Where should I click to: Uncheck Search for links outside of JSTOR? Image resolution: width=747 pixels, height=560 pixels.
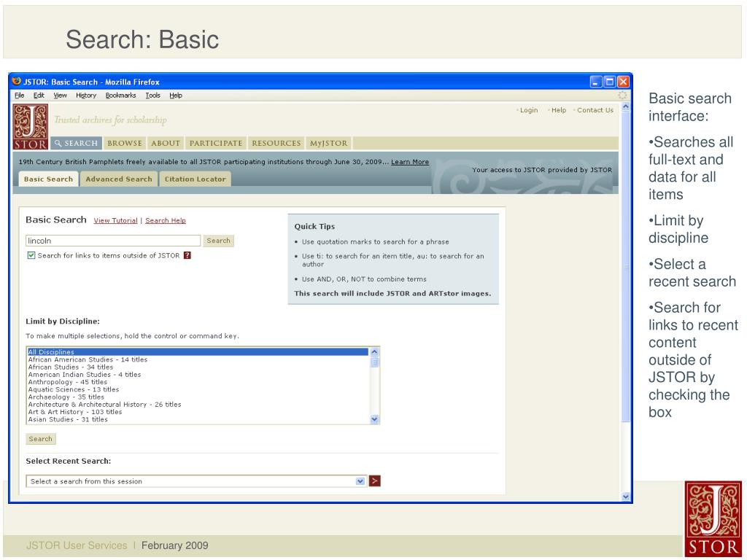click(x=31, y=256)
